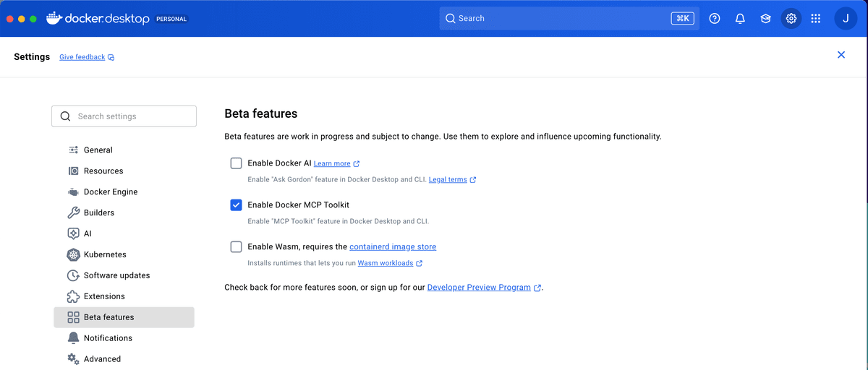The image size is (868, 370).
Task: Select Kubernetes in the settings sidebar
Action: tap(105, 254)
